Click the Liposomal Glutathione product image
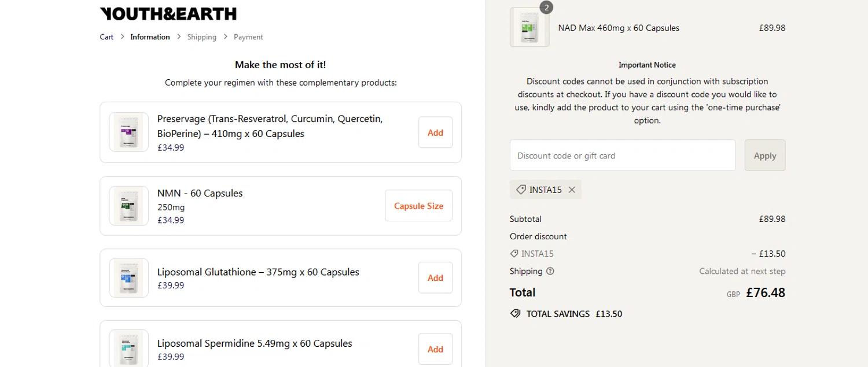Image resolution: width=868 pixels, height=367 pixels. [x=129, y=278]
